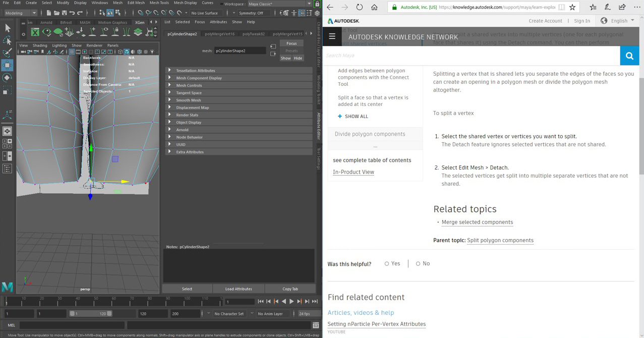The height and width of the screenshot is (338, 644).
Task: Click the browser favorites star icon
Action: coord(572,7)
